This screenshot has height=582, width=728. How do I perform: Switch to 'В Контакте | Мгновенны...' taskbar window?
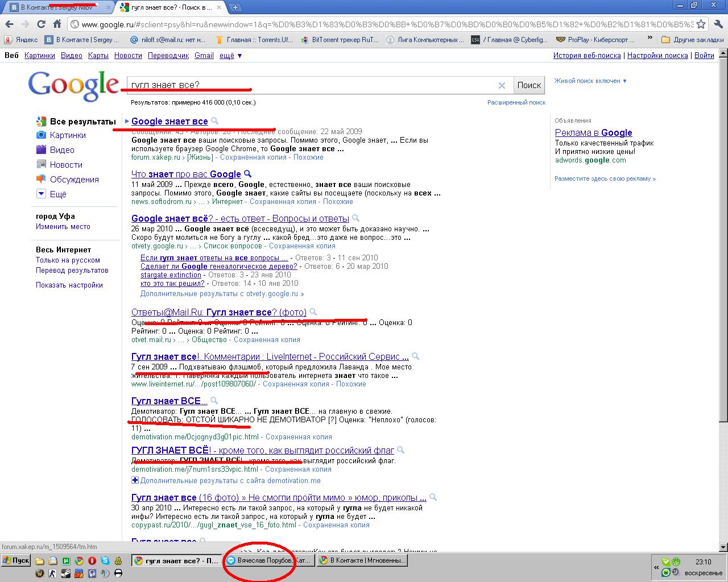[x=362, y=560]
